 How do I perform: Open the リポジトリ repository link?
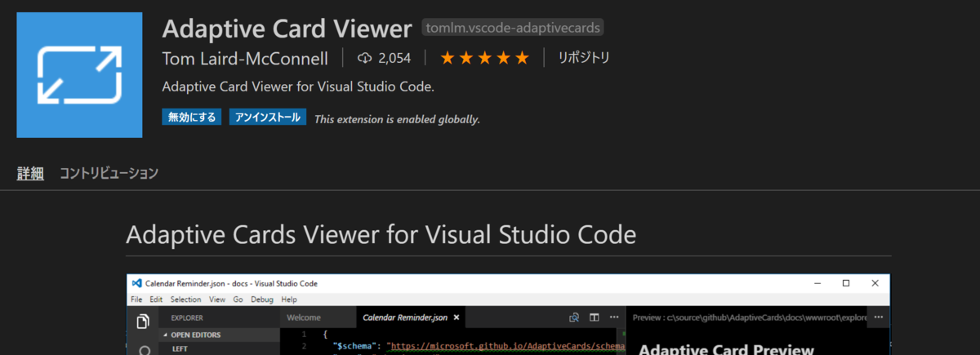583,58
